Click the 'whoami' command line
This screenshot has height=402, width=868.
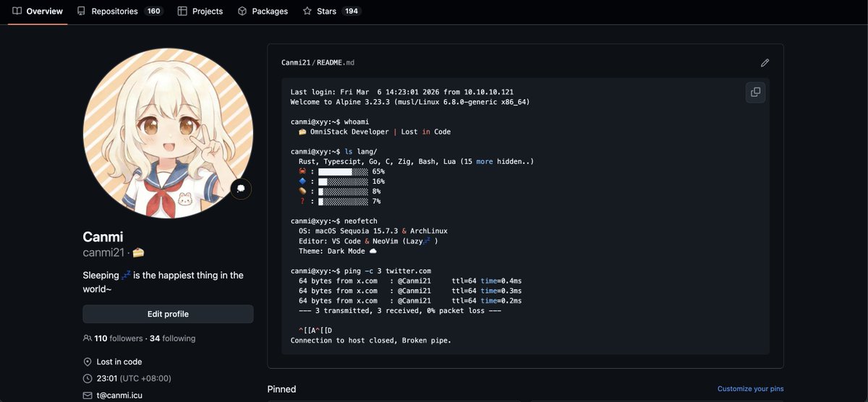click(x=330, y=121)
